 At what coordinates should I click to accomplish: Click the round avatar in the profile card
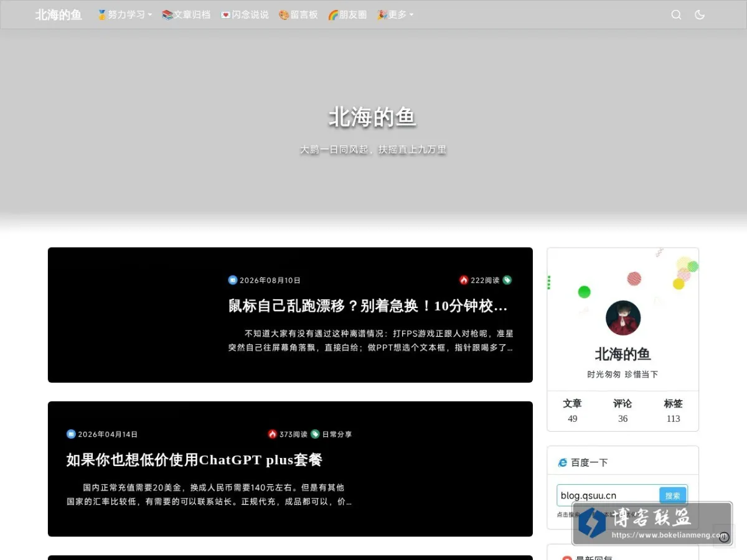tap(623, 318)
